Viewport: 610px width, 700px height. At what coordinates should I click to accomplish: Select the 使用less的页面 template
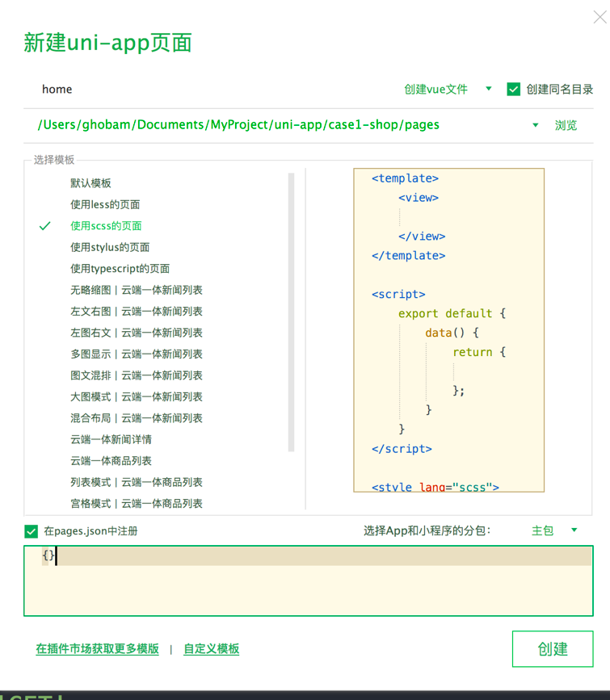[105, 204]
